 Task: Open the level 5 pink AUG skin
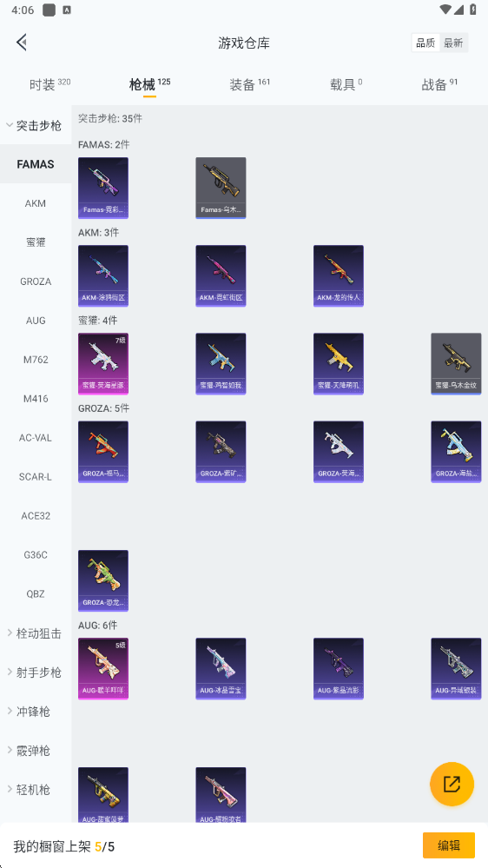pyautogui.click(x=103, y=669)
